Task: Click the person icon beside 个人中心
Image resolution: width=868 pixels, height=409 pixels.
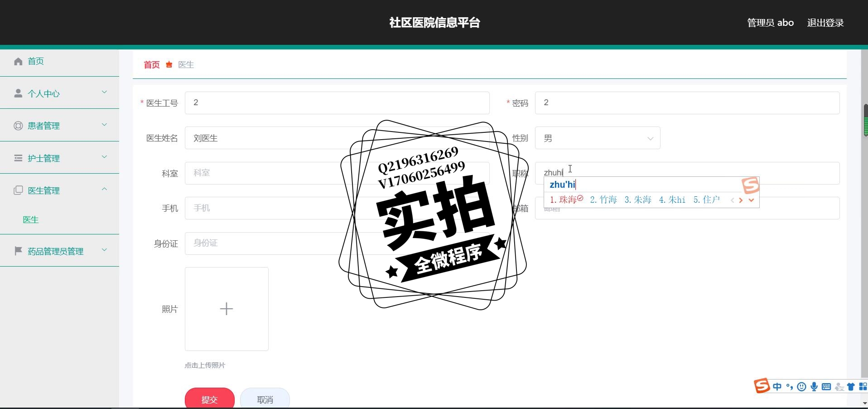Action: coord(18,93)
